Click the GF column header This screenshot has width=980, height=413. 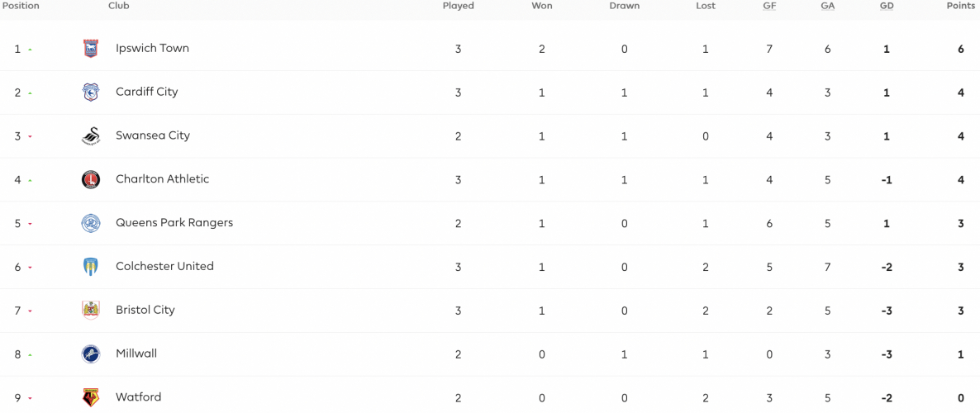tap(769, 7)
